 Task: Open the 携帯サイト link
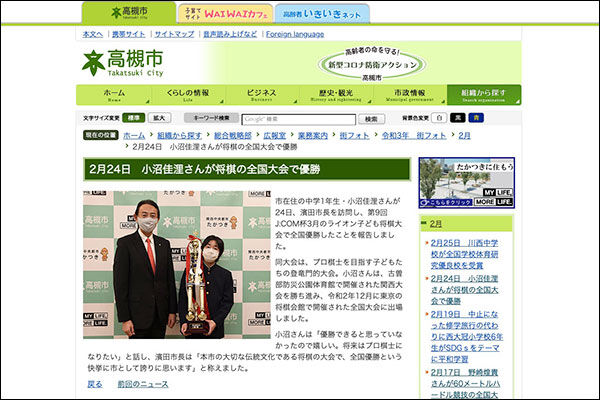(x=129, y=34)
